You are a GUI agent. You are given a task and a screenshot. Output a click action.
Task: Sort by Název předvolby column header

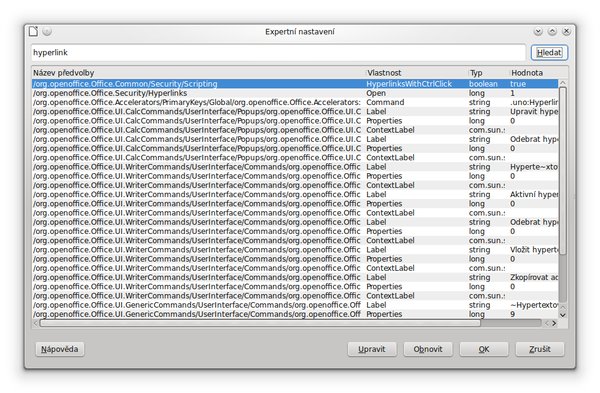tap(199, 73)
